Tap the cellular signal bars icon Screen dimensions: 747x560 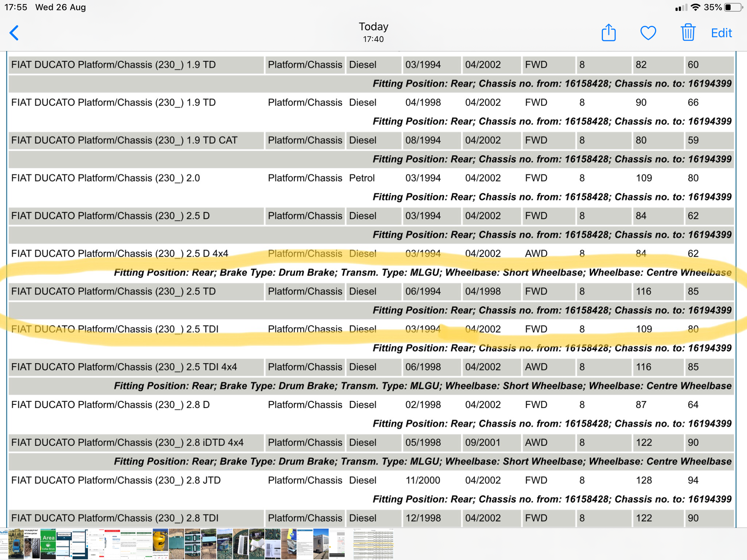(x=681, y=7)
